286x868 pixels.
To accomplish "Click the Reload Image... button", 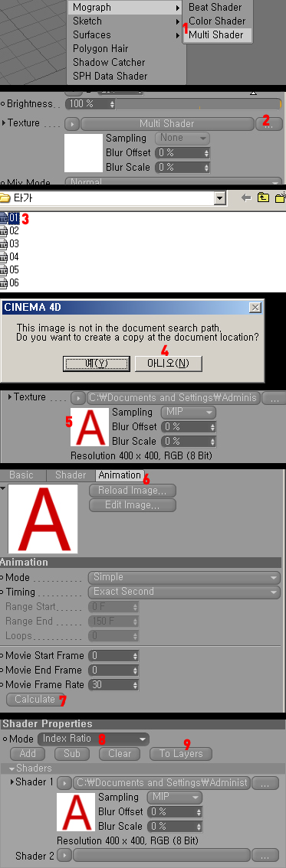I will [133, 491].
